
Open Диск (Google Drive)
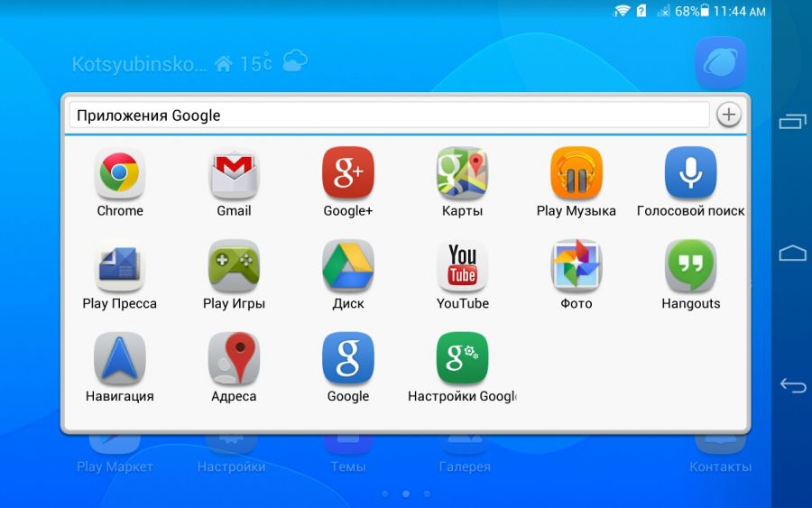click(x=348, y=266)
